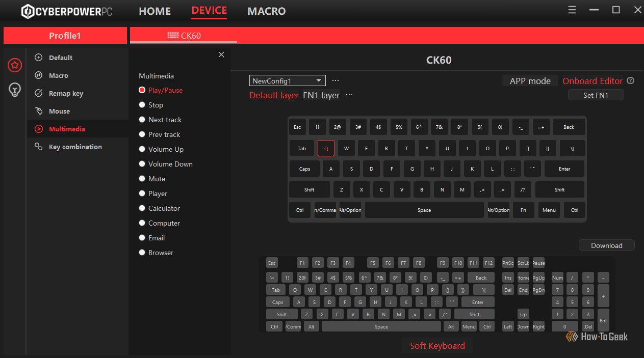Select the Default function icon
Image resolution: width=644 pixels, height=358 pixels.
click(x=38, y=58)
